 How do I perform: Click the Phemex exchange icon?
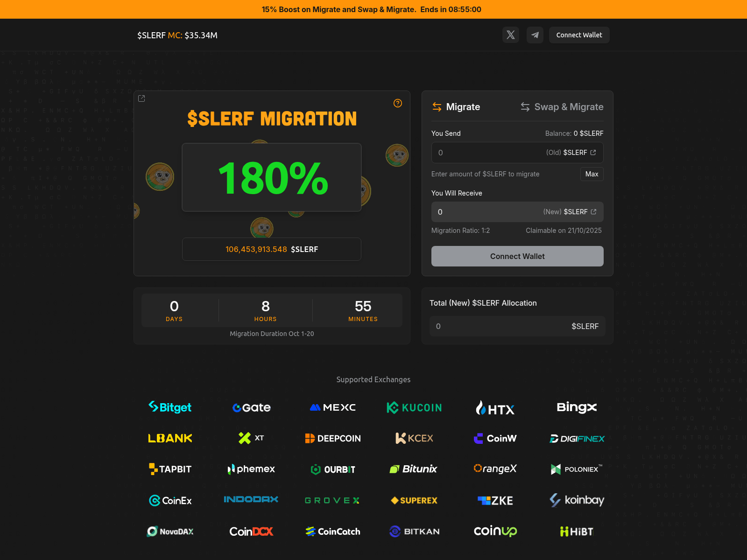click(251, 469)
